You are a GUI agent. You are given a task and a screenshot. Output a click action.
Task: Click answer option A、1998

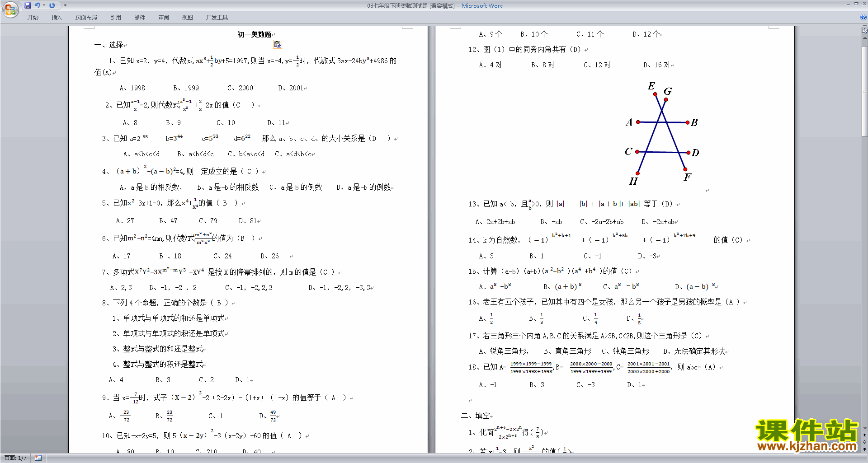pyautogui.click(x=132, y=88)
